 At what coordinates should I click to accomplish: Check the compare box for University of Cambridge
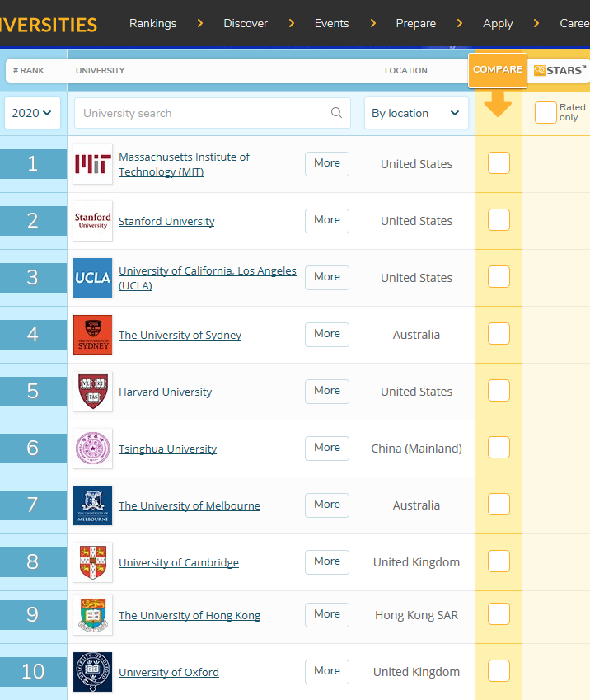coord(499,561)
